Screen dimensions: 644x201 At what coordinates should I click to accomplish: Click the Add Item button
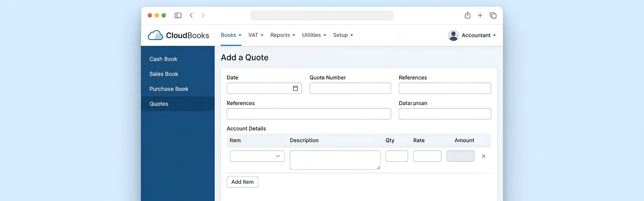click(x=242, y=182)
